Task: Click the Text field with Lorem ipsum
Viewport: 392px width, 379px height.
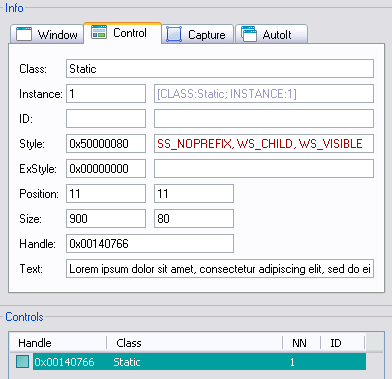Action: [x=220, y=269]
